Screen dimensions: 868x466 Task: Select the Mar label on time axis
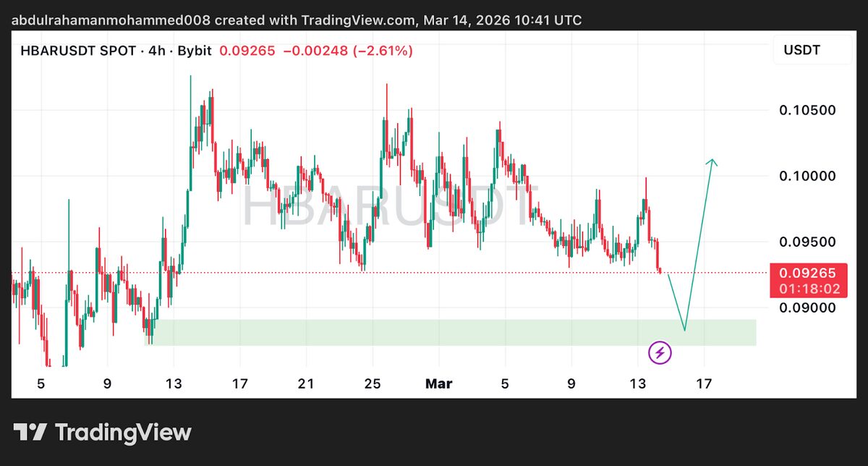point(439,384)
